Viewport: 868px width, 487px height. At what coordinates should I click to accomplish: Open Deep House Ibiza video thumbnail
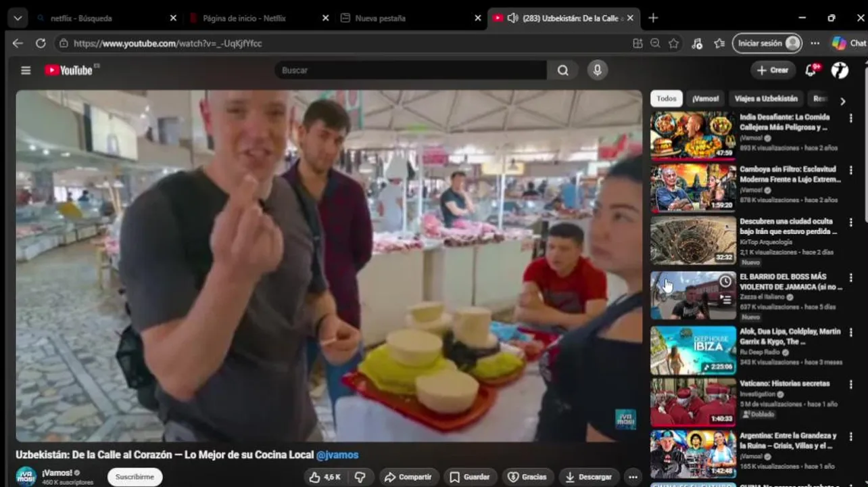click(693, 350)
